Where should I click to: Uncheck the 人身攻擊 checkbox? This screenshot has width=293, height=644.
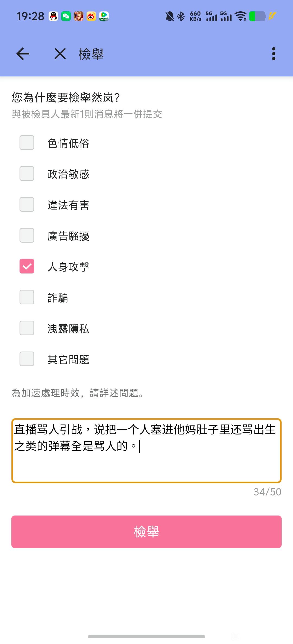coord(27,266)
